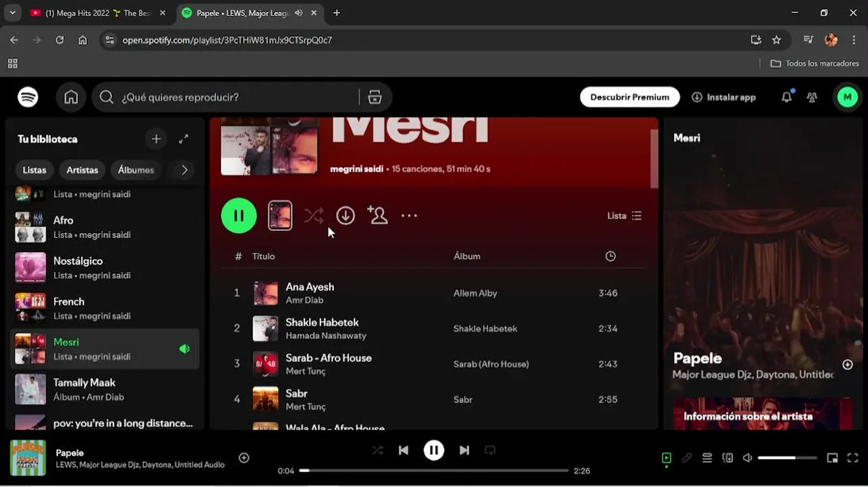Toggle repeat in player bar
Screen dimensions: 868x487
click(x=490, y=450)
